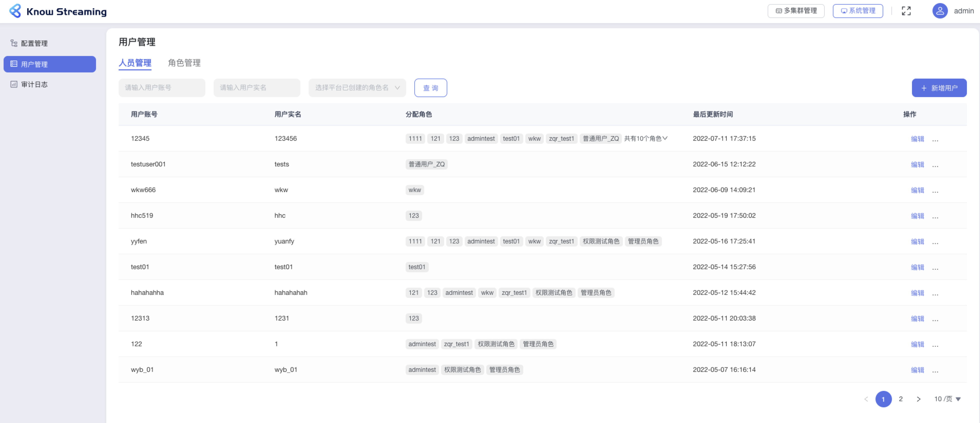The image size is (980, 423).
Task: Click 编辑 link for user hhc519
Action: pyautogui.click(x=917, y=216)
